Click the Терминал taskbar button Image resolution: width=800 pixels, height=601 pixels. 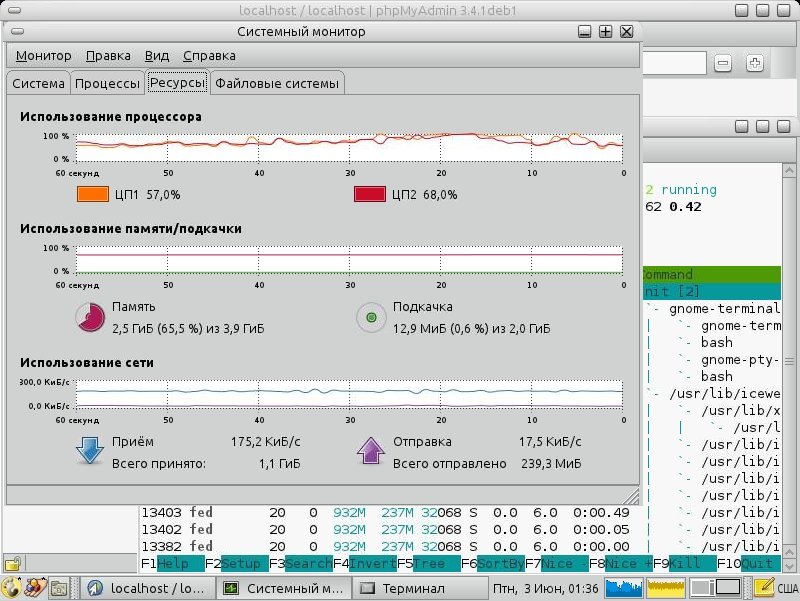[x=405, y=588]
